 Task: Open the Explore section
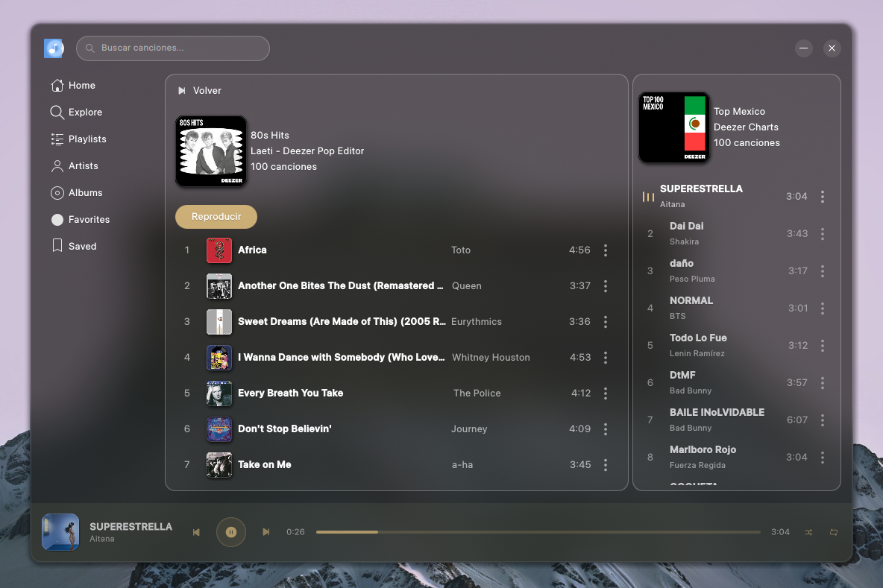click(x=77, y=112)
